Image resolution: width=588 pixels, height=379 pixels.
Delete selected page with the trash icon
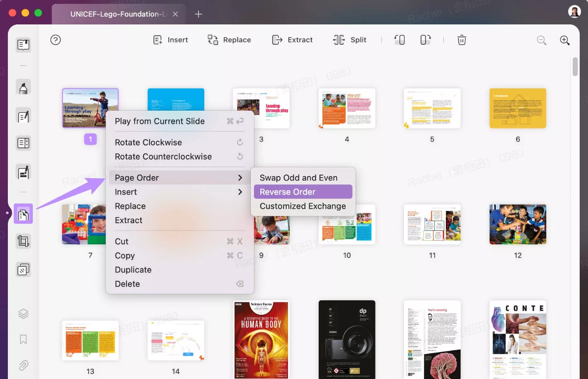click(462, 40)
